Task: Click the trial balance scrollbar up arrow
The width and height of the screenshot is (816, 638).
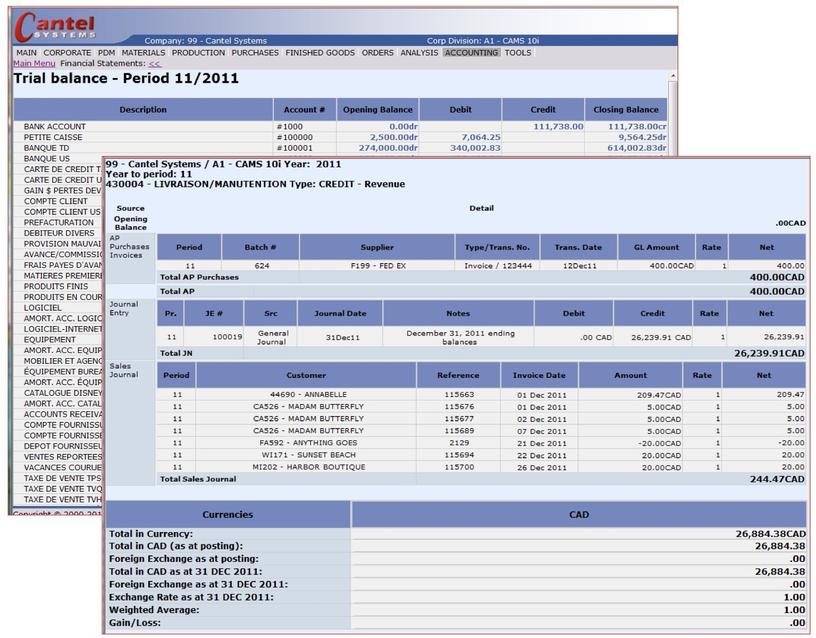Action: point(672,76)
